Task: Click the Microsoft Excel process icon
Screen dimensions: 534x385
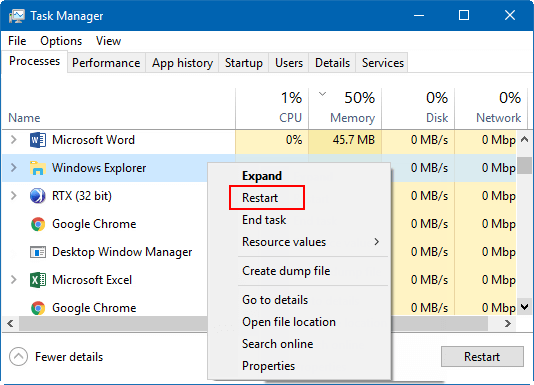Action: [38, 280]
